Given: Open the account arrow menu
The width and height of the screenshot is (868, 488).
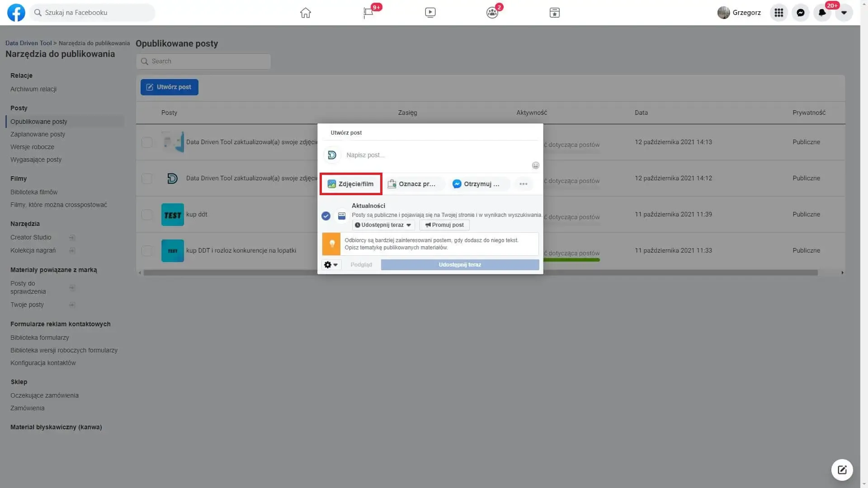Looking at the screenshot, I should tap(844, 13).
